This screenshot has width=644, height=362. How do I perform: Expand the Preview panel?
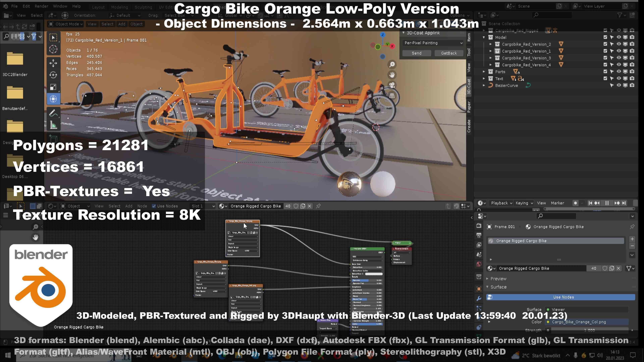point(487,279)
